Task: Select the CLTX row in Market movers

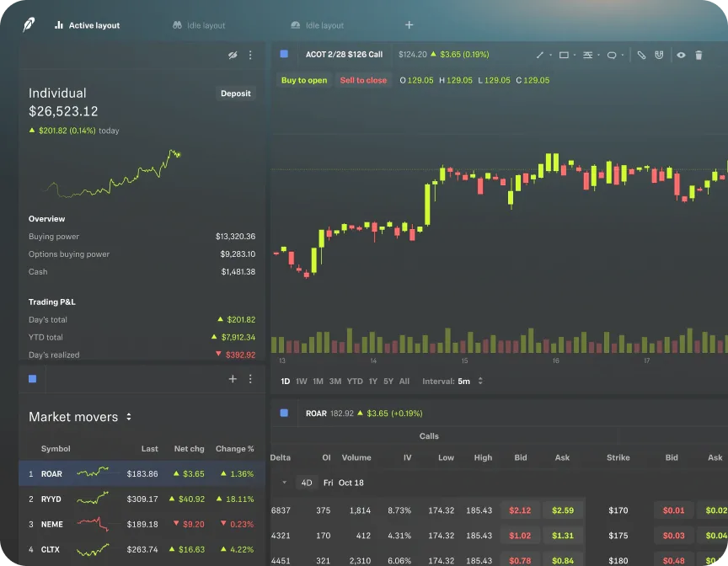Action: tap(142, 549)
